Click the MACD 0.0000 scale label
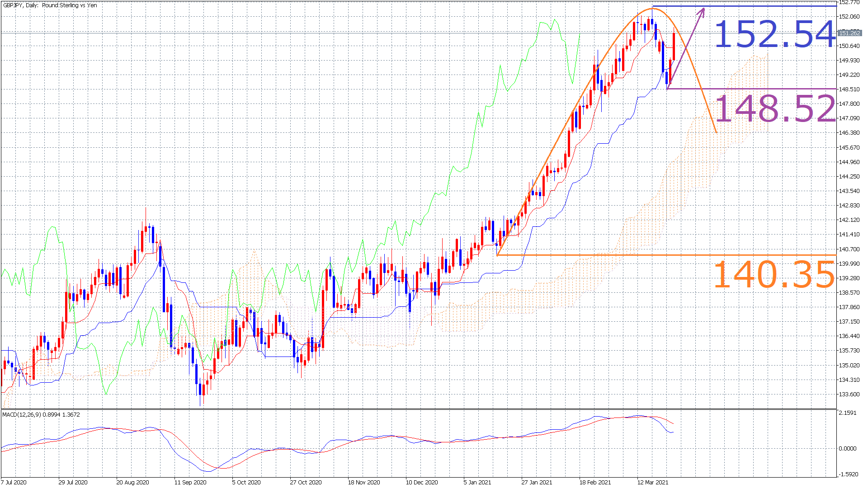The height and width of the screenshot is (488, 868). click(x=848, y=448)
